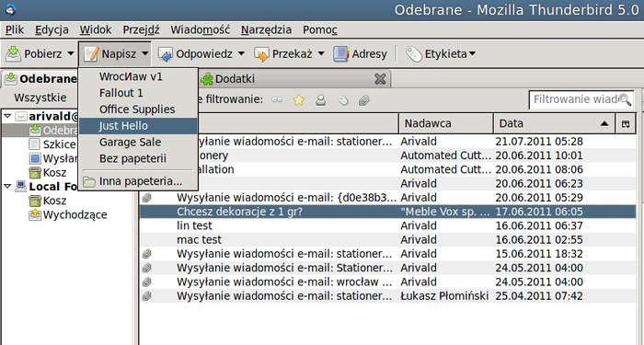This screenshot has width=644, height=345.
Task: Click the Thunderbird window icon
Action: pyautogui.click(x=11, y=9)
